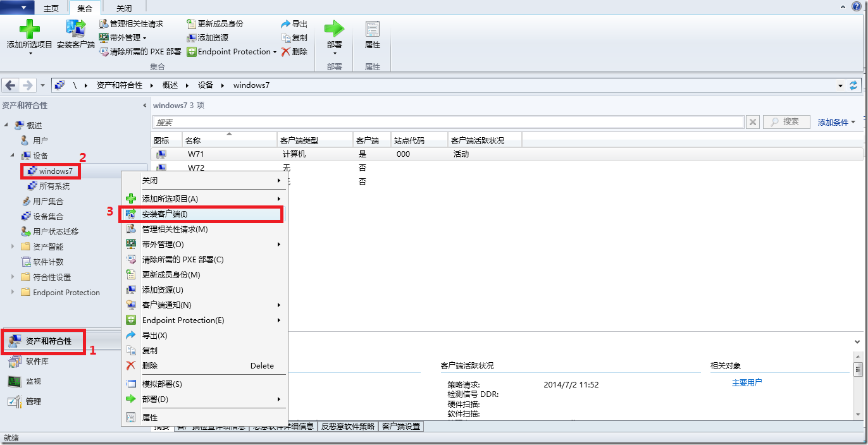Select 软件计数 tree item
This screenshot has height=445, width=868.
(48, 262)
